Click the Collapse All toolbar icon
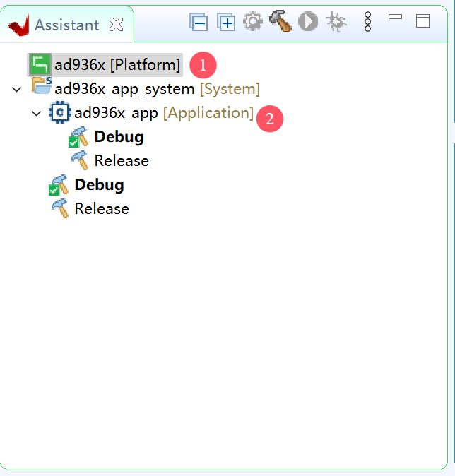Image resolution: width=455 pixels, height=476 pixels. coord(199,23)
